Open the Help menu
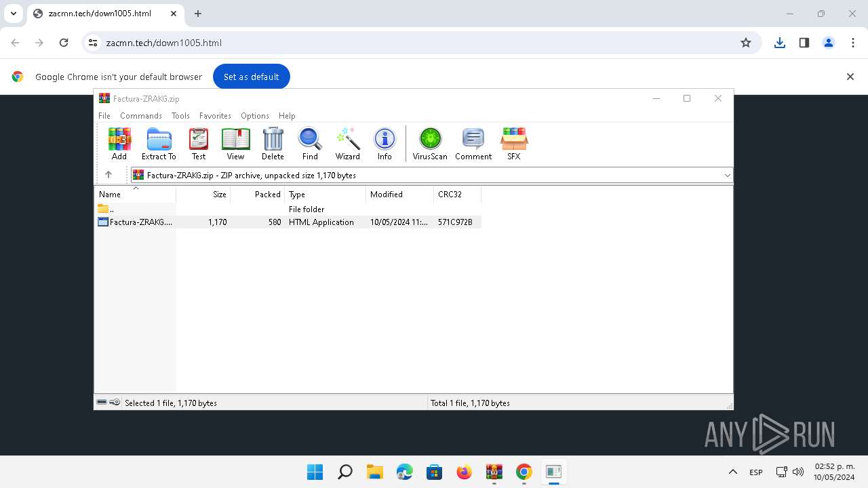This screenshot has width=868, height=488. (x=287, y=116)
